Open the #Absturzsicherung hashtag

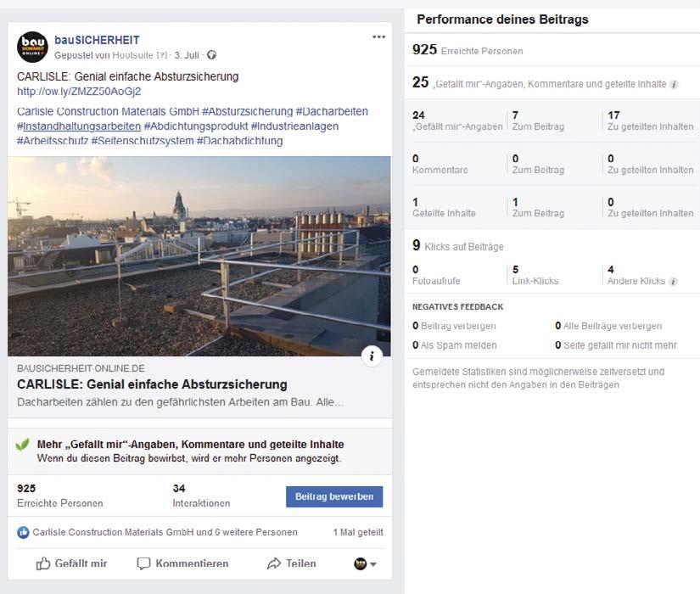coord(247,112)
